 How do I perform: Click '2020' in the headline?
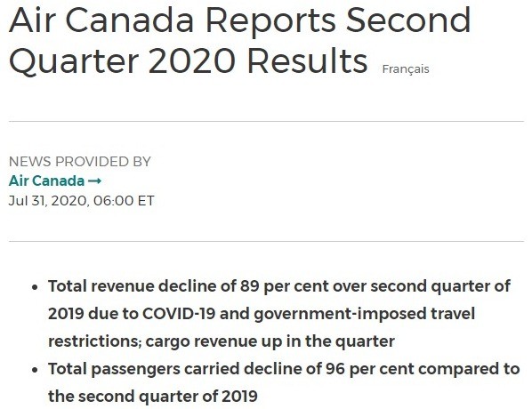tap(191, 61)
